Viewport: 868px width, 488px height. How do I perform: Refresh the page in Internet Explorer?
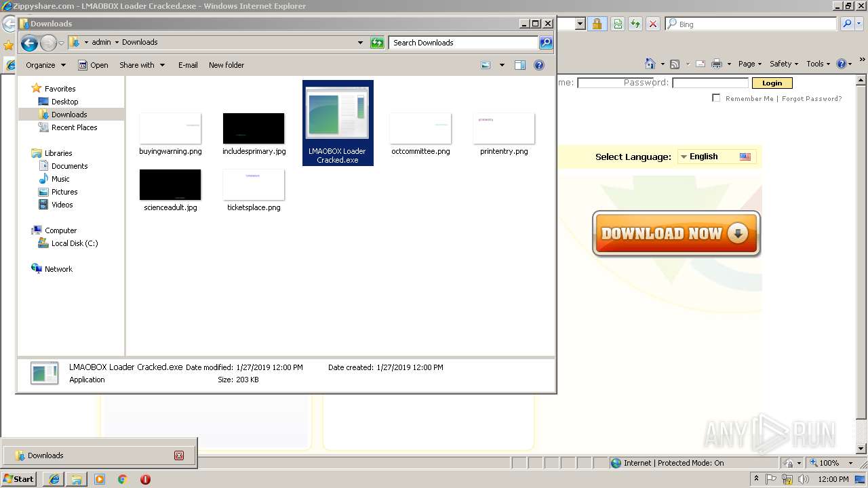click(x=635, y=24)
